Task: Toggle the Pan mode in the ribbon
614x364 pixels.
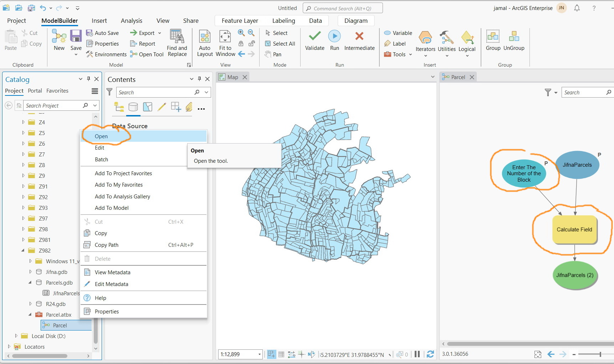Action: (273, 54)
